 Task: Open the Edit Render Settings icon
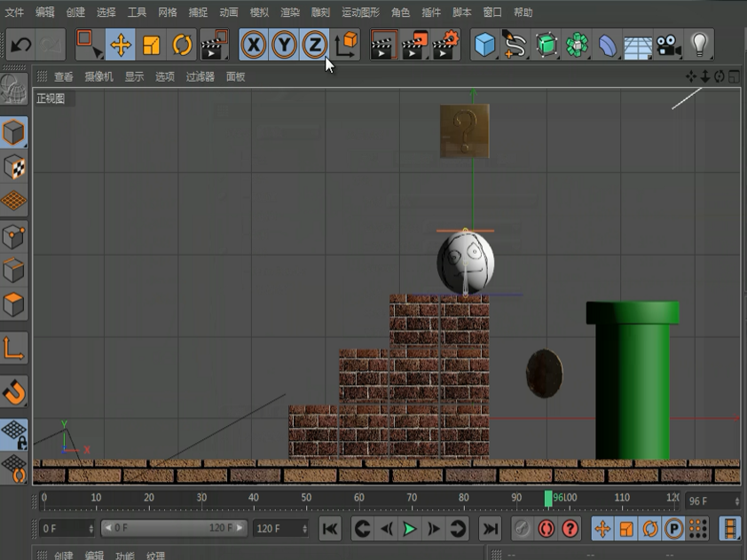pyautogui.click(x=445, y=44)
